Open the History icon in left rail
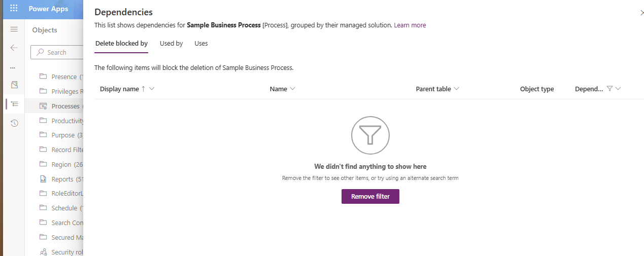Viewport: 644px width, 256px height. click(x=15, y=123)
